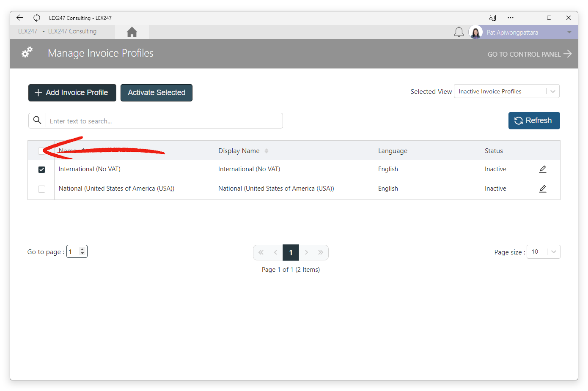Check National (United States of America) row checkbox
The image size is (588, 391).
(x=41, y=189)
